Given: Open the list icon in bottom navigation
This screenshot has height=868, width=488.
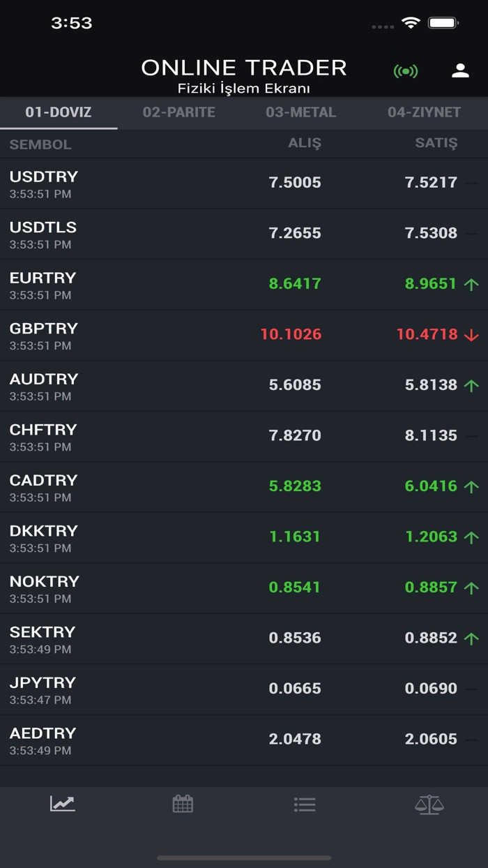Looking at the screenshot, I should (305, 804).
